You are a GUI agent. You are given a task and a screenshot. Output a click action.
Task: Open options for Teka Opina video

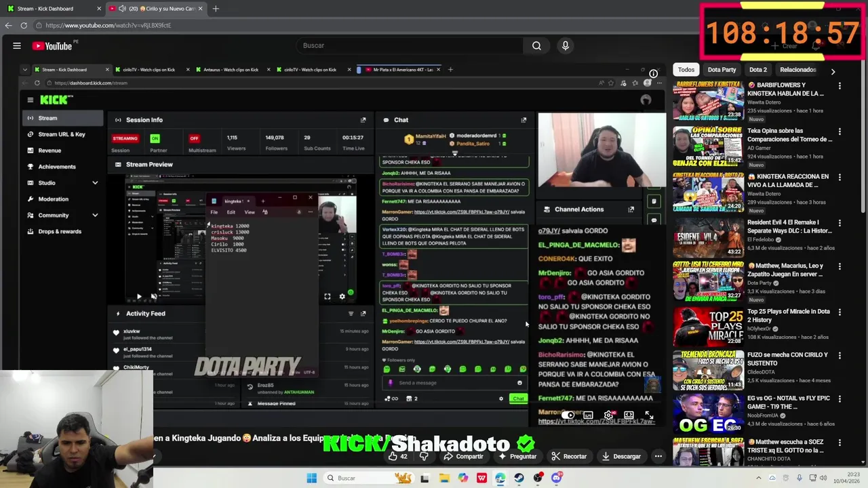[840, 131]
